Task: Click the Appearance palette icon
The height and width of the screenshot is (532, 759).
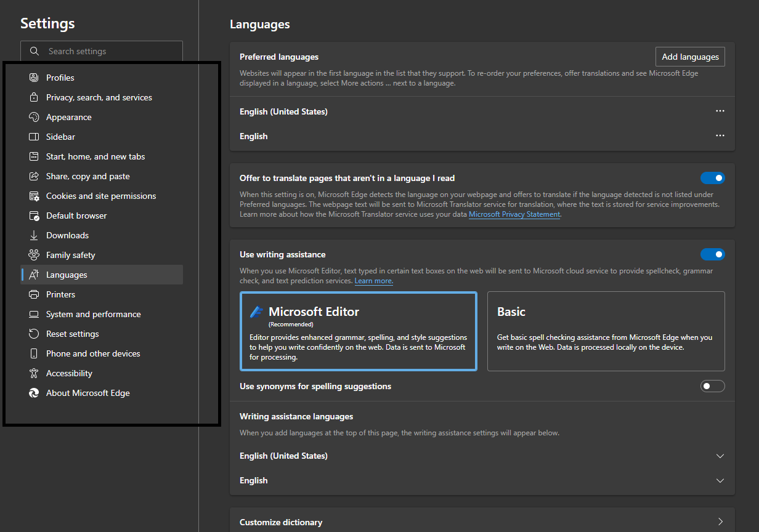Action: (x=34, y=117)
